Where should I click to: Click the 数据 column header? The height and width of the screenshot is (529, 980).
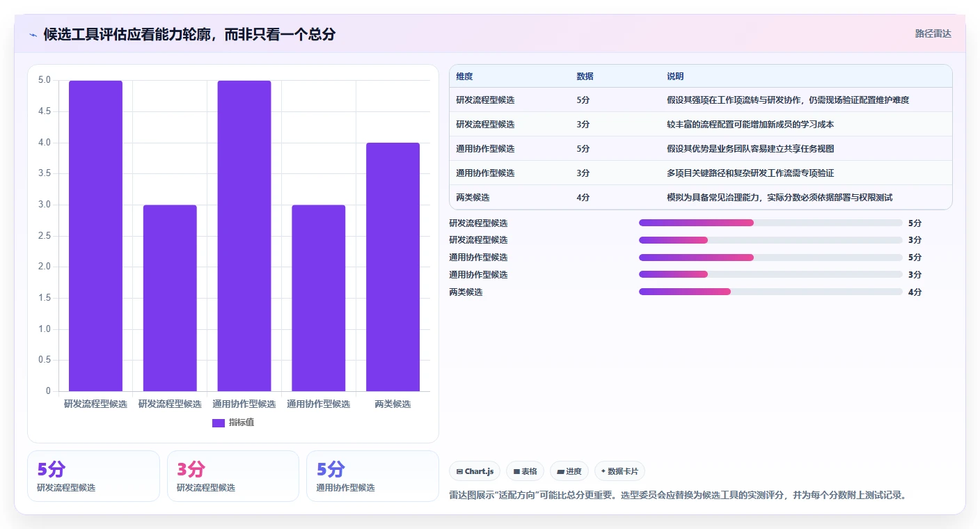(x=585, y=77)
